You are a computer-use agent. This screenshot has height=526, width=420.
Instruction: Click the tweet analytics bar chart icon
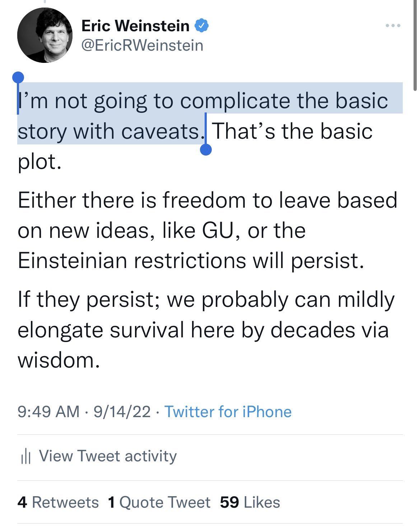26,456
